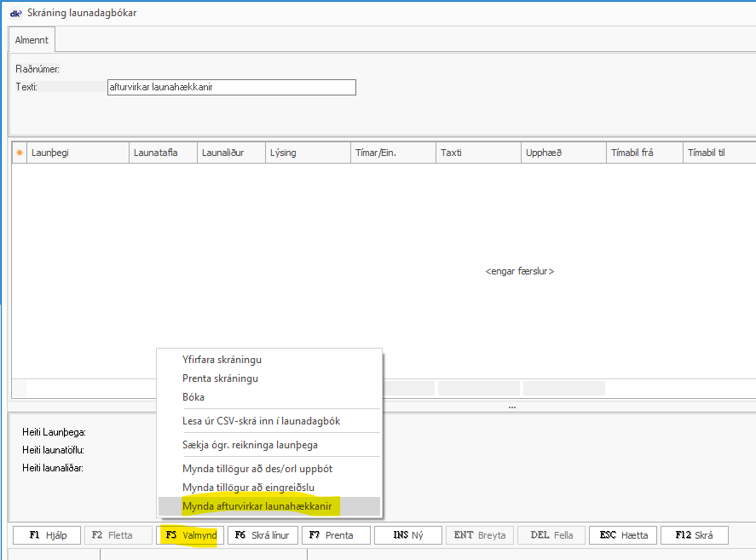Image resolution: width=756 pixels, height=560 pixels.
Task: Choose 'Mynda tillögur að des/orl uppbót'
Action: click(x=257, y=469)
